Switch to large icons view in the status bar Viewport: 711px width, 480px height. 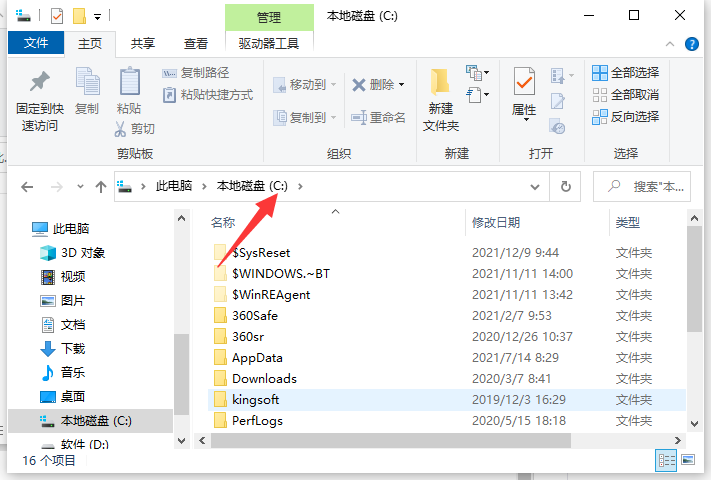pyautogui.click(x=688, y=460)
